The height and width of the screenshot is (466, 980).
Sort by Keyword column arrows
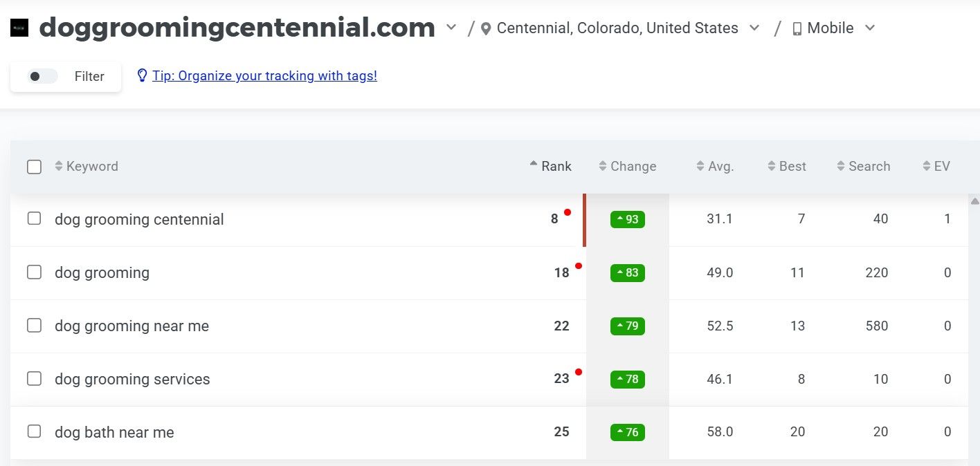(x=59, y=167)
